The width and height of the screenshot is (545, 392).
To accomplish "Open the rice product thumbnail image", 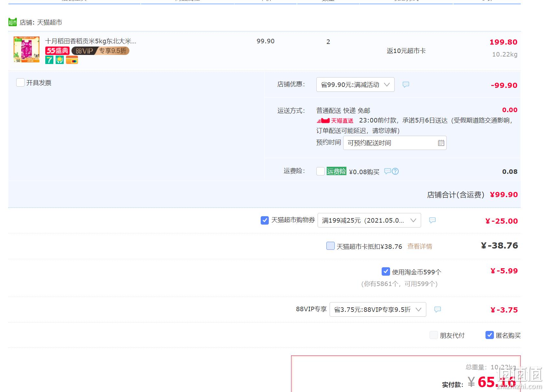I will (x=27, y=49).
